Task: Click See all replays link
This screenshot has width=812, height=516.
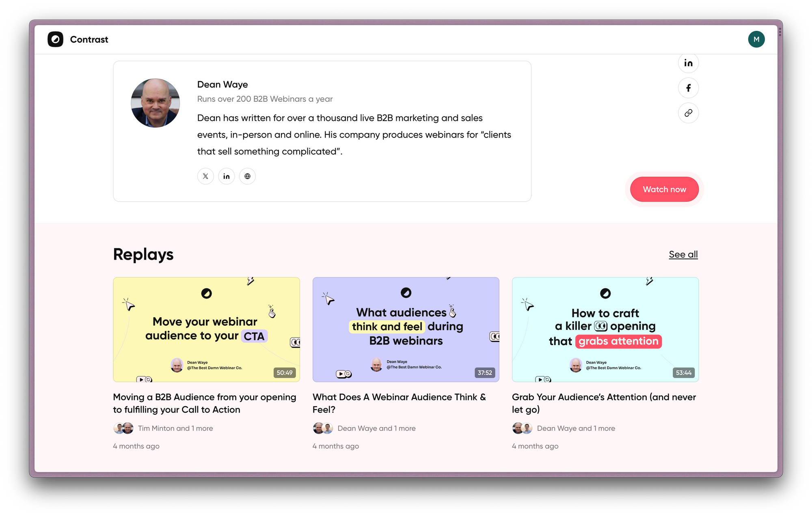Action: [683, 254]
